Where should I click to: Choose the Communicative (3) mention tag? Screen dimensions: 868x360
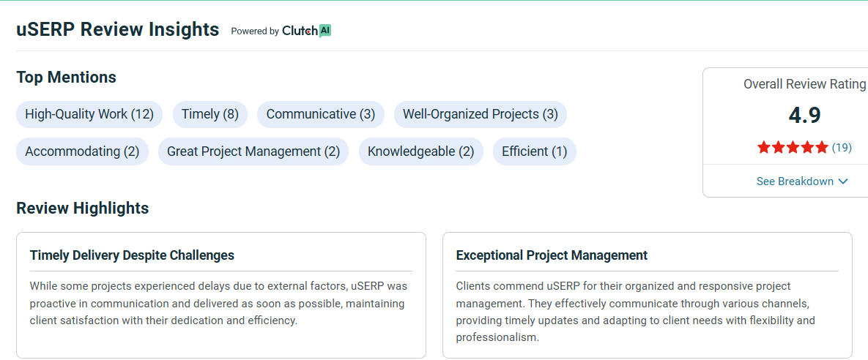tap(321, 114)
